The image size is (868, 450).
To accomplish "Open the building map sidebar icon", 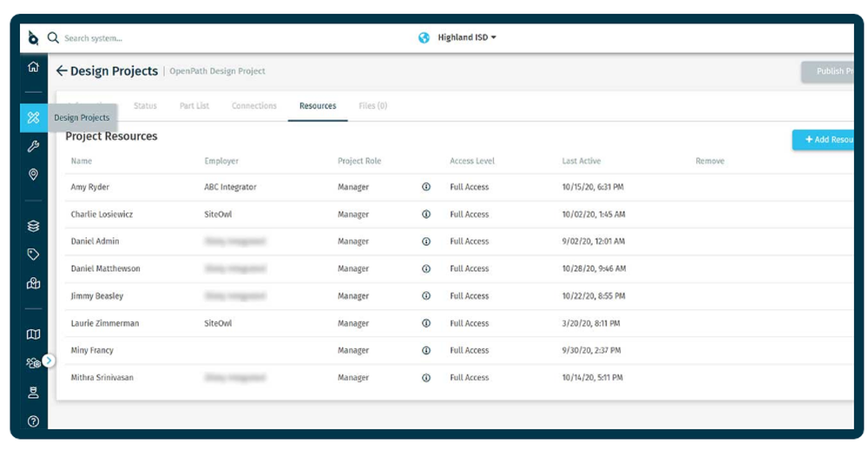I will [33, 283].
